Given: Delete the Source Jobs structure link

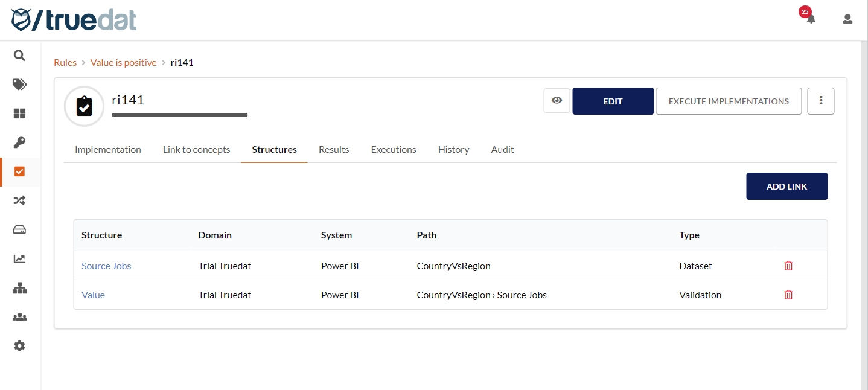Looking at the screenshot, I should point(788,266).
